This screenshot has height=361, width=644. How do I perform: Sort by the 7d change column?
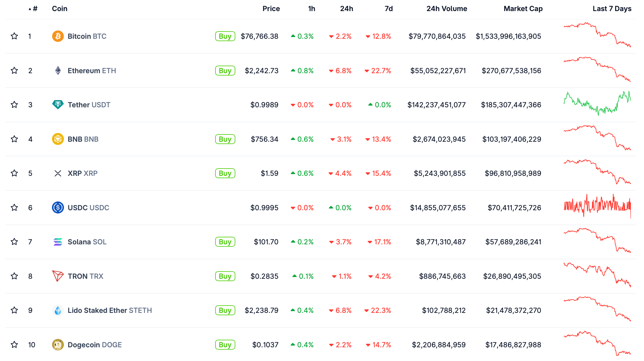tap(388, 9)
